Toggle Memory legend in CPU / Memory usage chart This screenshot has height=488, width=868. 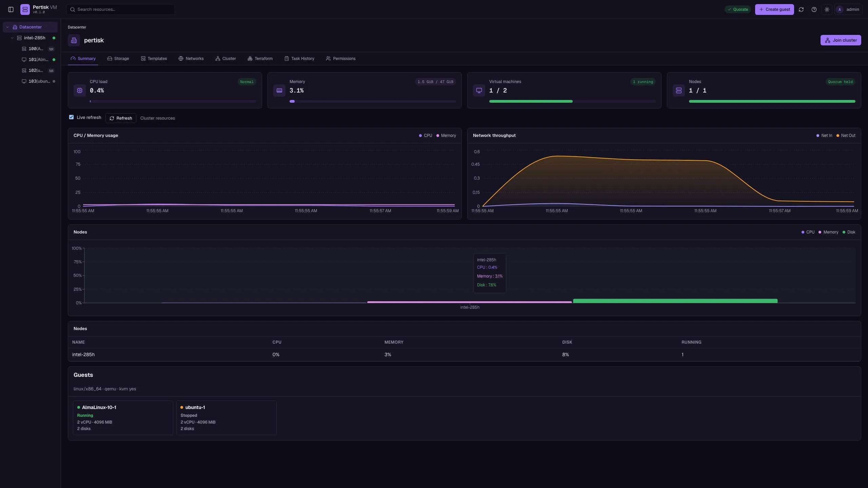(446, 136)
